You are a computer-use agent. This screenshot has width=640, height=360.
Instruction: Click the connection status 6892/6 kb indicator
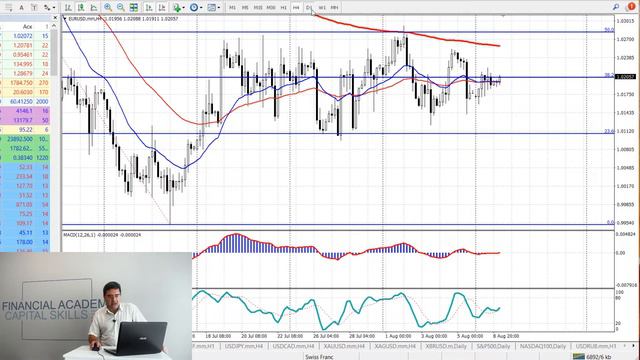point(592,357)
